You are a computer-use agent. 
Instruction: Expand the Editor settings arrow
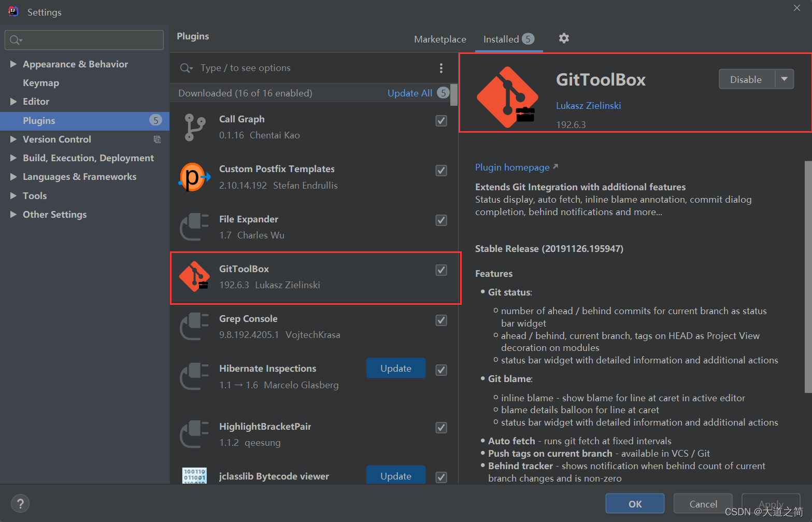[13, 102]
